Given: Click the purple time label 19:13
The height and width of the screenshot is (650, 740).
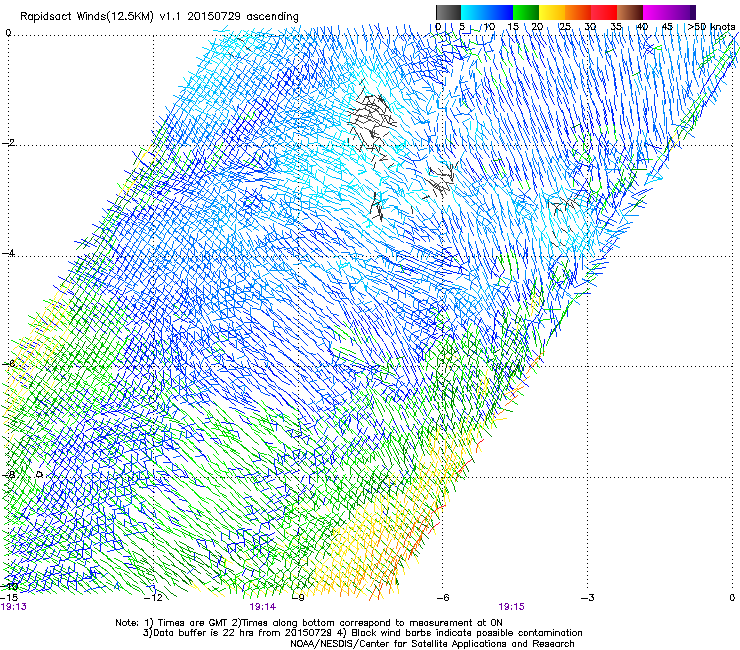Looking at the screenshot, I should tap(14, 607).
